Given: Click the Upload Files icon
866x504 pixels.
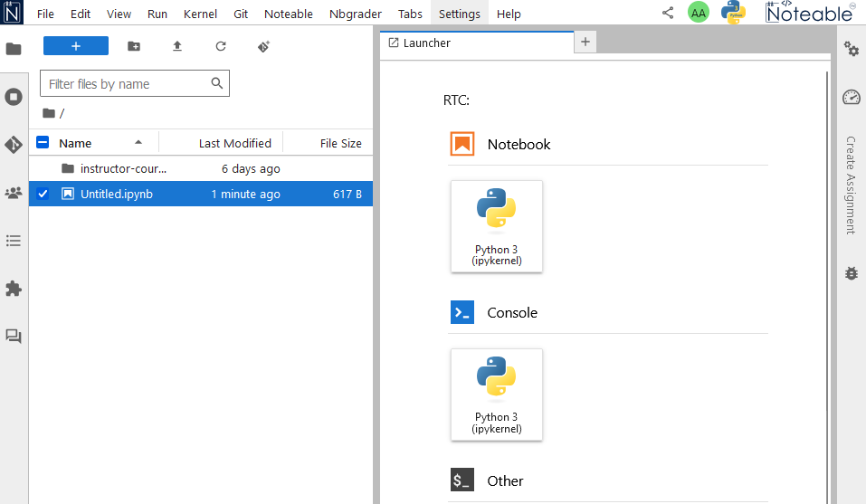Looking at the screenshot, I should 177,46.
